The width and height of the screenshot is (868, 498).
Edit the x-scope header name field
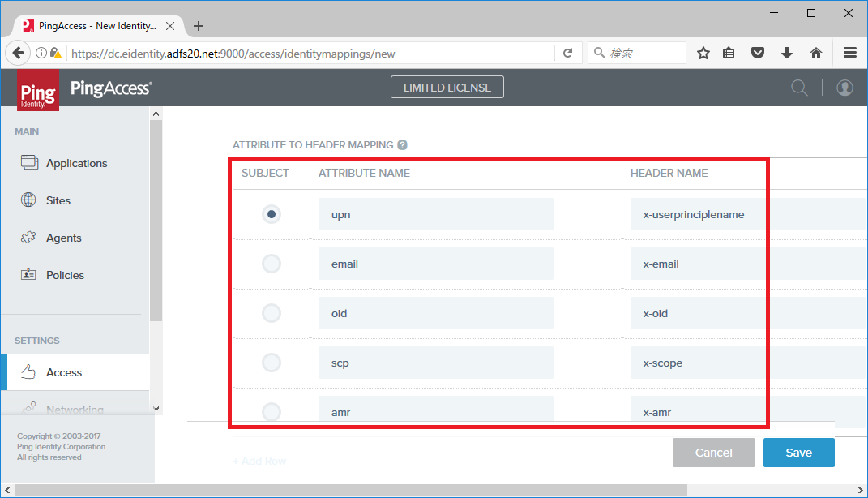point(697,363)
